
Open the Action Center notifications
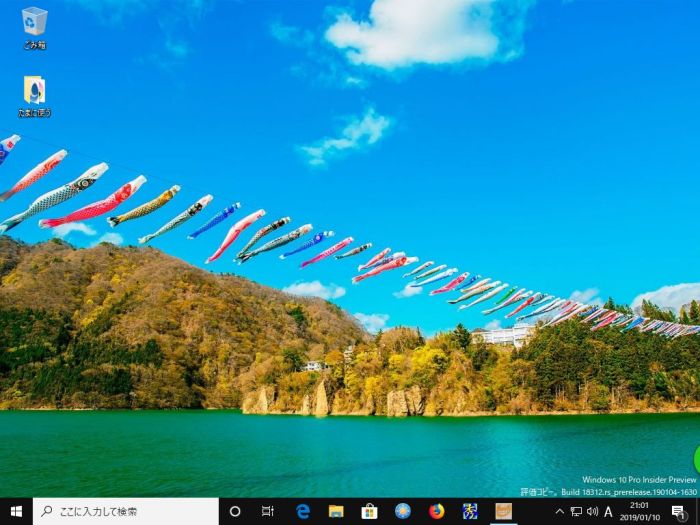[678, 512]
